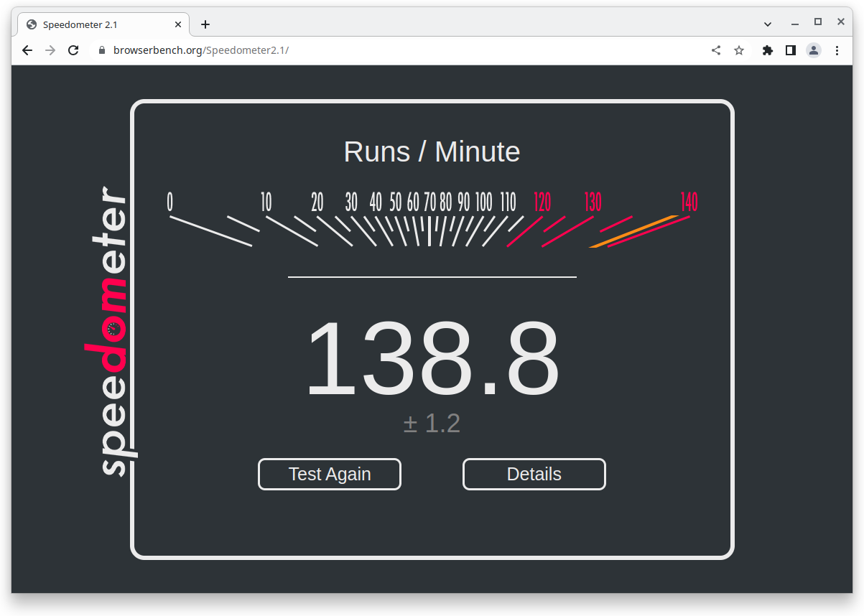Click the 70 gauge label

[x=429, y=202]
